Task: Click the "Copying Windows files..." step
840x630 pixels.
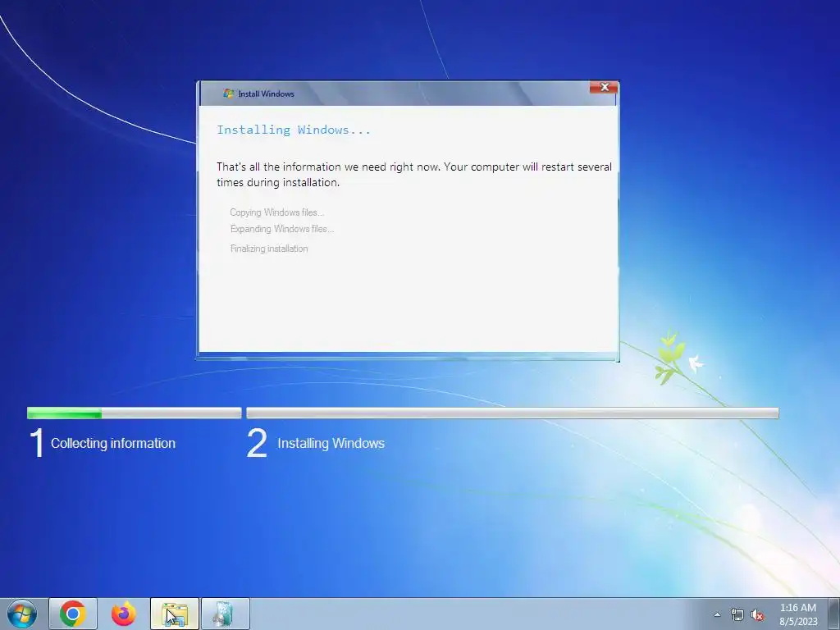Action: (x=277, y=212)
